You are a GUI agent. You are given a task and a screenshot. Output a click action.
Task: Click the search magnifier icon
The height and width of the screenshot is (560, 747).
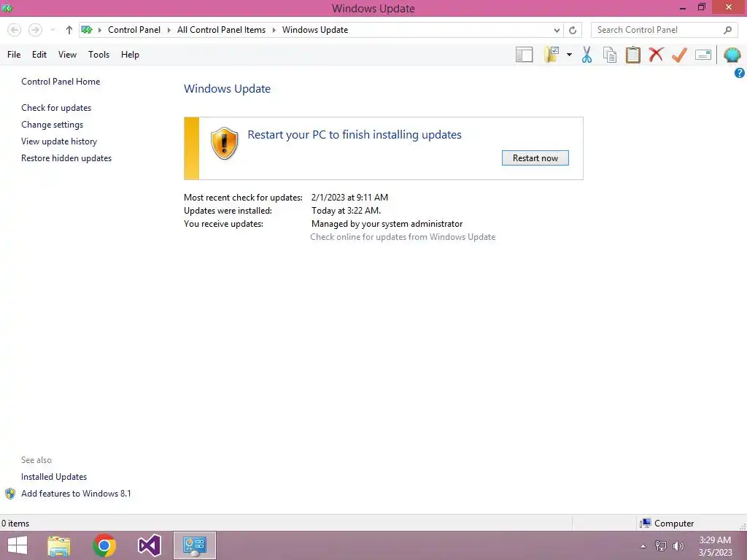click(x=727, y=30)
